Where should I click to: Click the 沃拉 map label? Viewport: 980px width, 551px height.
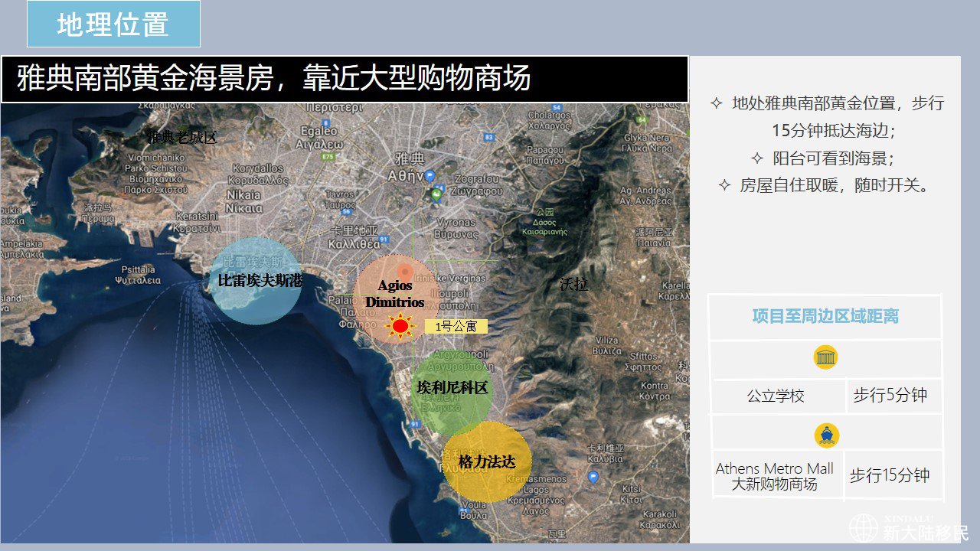(x=573, y=285)
